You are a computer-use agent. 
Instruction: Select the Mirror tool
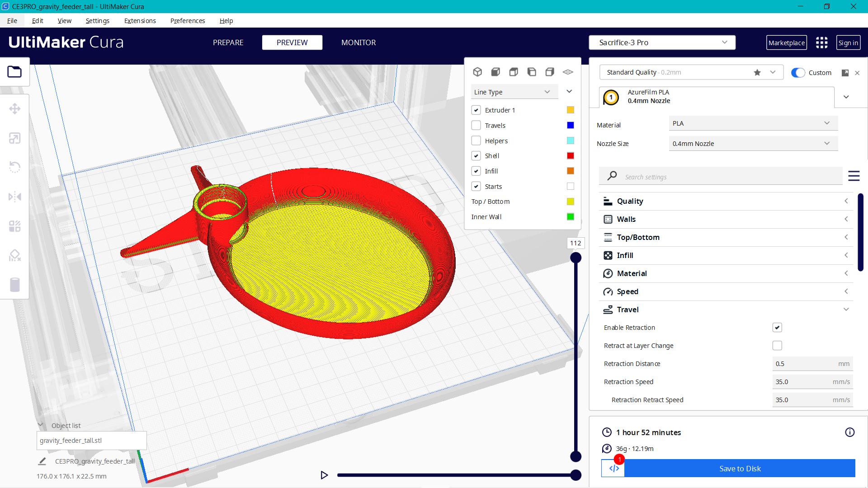(15, 197)
